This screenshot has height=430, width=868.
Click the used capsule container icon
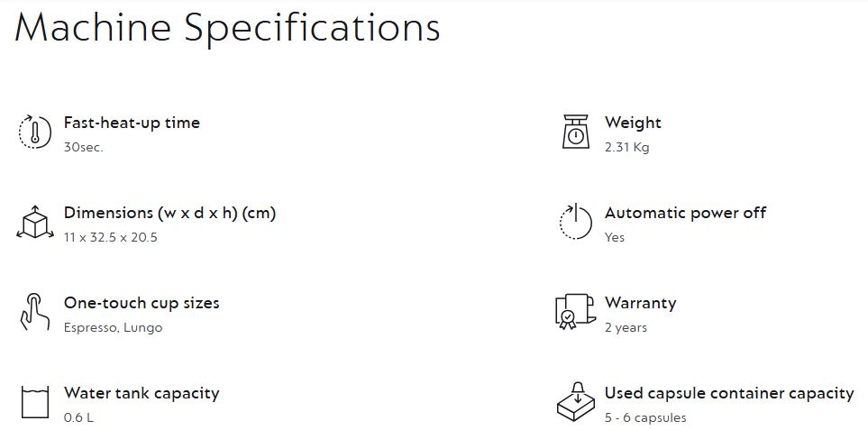pyautogui.click(x=576, y=402)
